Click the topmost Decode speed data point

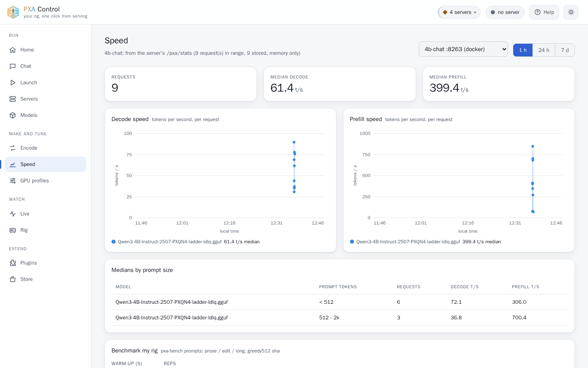click(294, 142)
